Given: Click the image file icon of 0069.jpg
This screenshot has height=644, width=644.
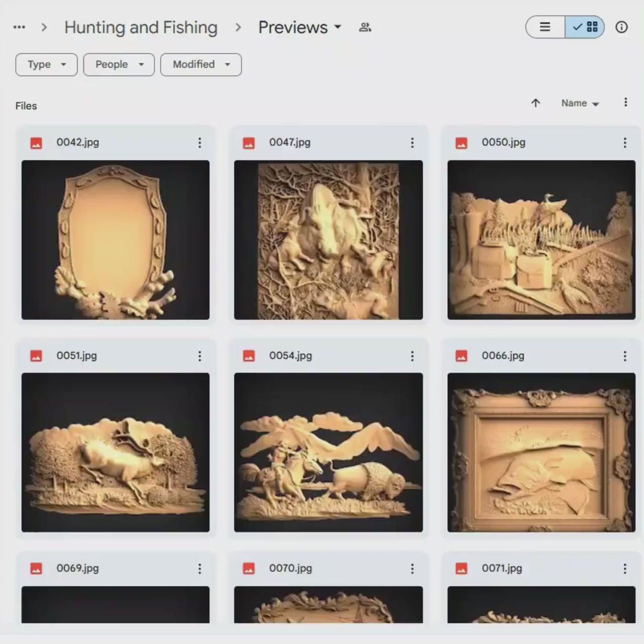Looking at the screenshot, I should click(36, 569).
